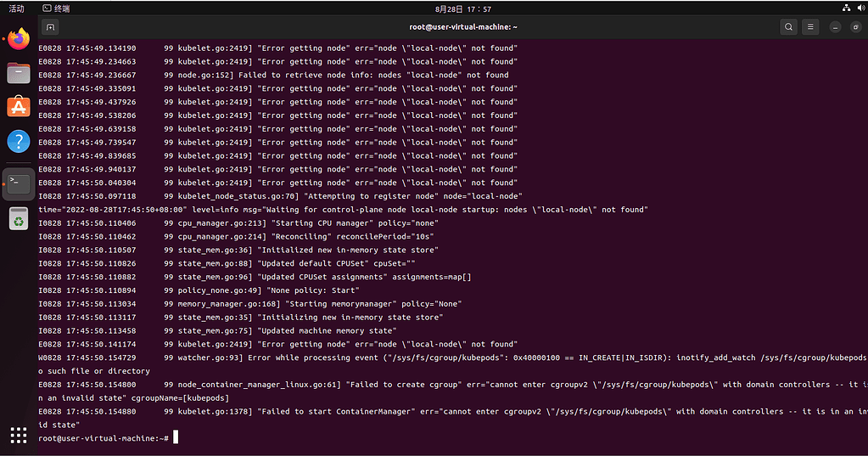The height and width of the screenshot is (456, 868).
Task: Click the terminal prompt at root@user-virtual-machine
Action: pos(104,437)
